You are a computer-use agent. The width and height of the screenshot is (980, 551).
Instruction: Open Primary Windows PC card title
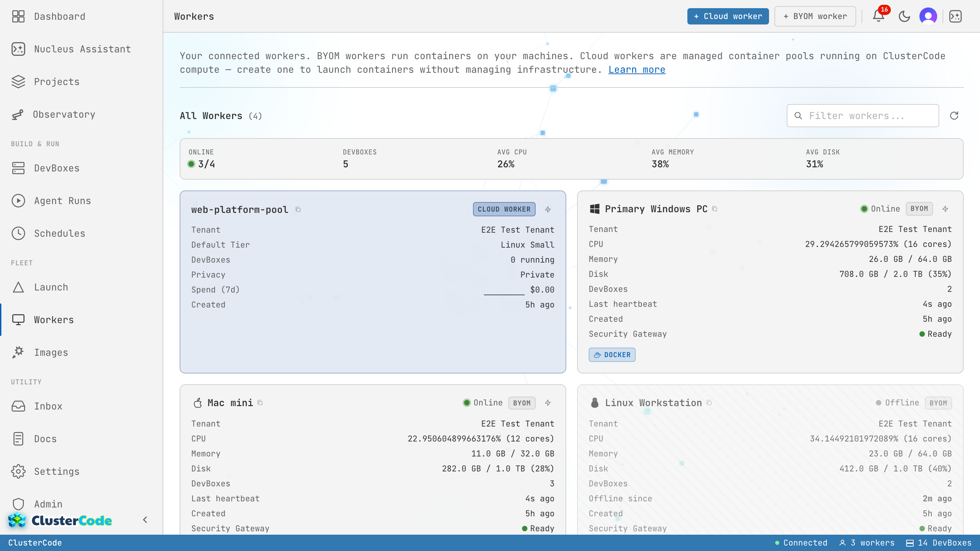coord(656,209)
